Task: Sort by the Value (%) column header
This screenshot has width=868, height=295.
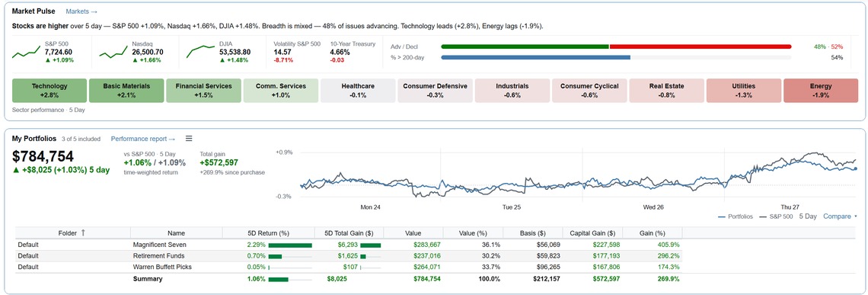Action: (473, 233)
